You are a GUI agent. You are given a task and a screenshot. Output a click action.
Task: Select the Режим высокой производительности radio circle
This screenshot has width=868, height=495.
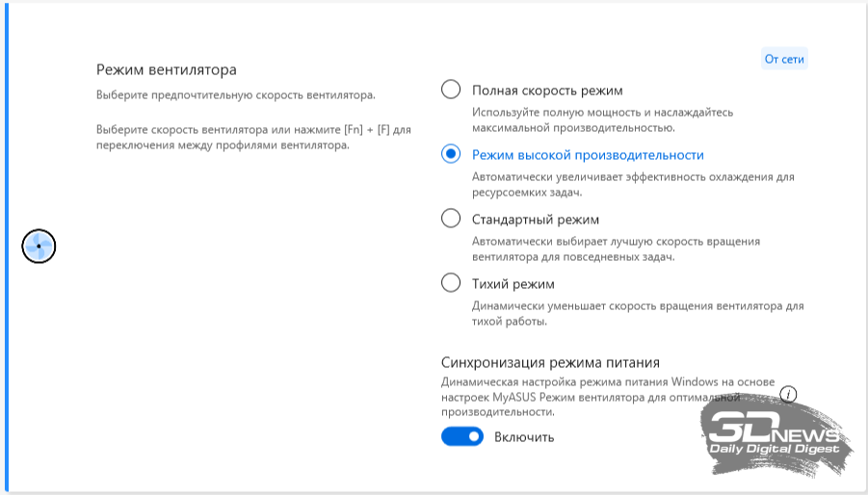point(450,154)
